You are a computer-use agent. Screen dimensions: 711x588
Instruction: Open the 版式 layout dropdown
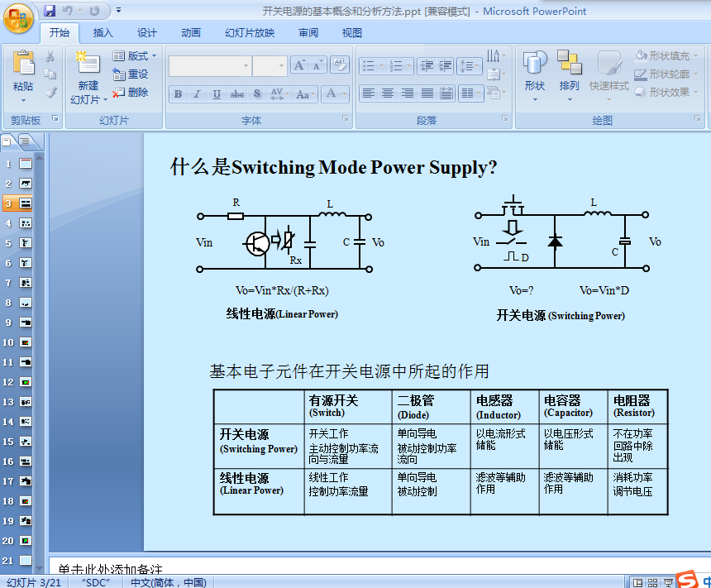135,55
